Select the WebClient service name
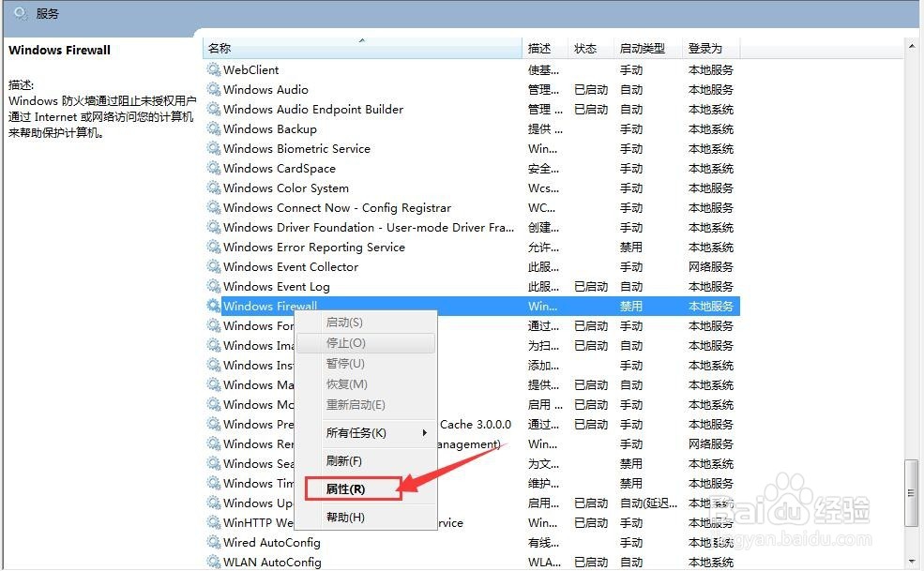The height and width of the screenshot is (571, 924). [251, 69]
